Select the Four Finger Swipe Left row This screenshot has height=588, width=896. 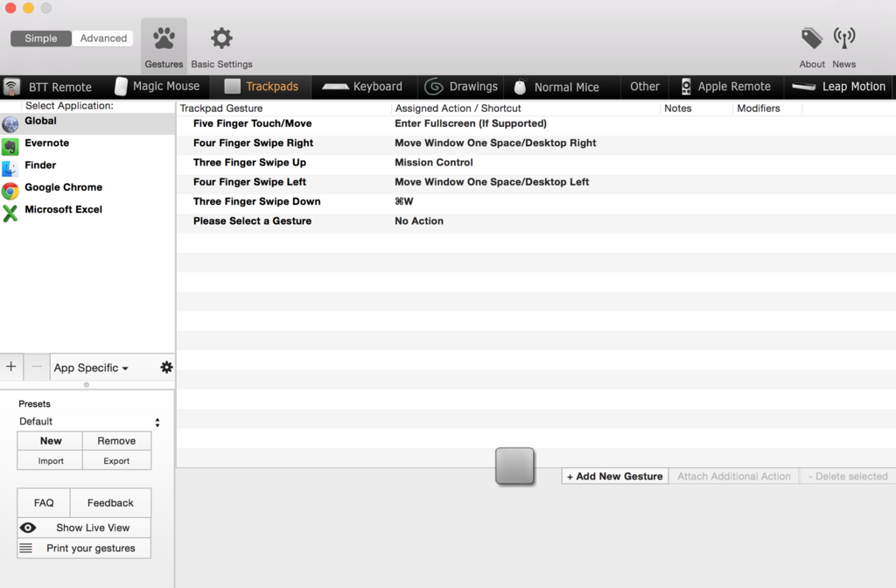click(536, 182)
